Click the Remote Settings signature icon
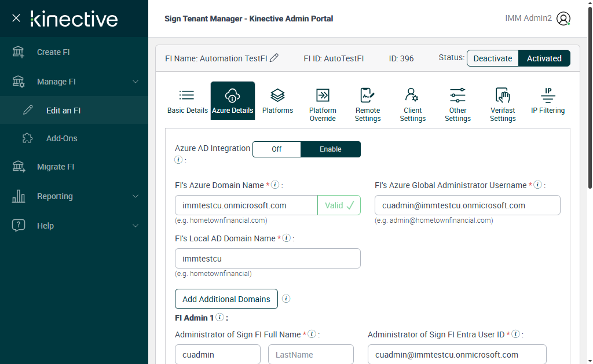Viewport: 593px width, 364px height. click(367, 95)
